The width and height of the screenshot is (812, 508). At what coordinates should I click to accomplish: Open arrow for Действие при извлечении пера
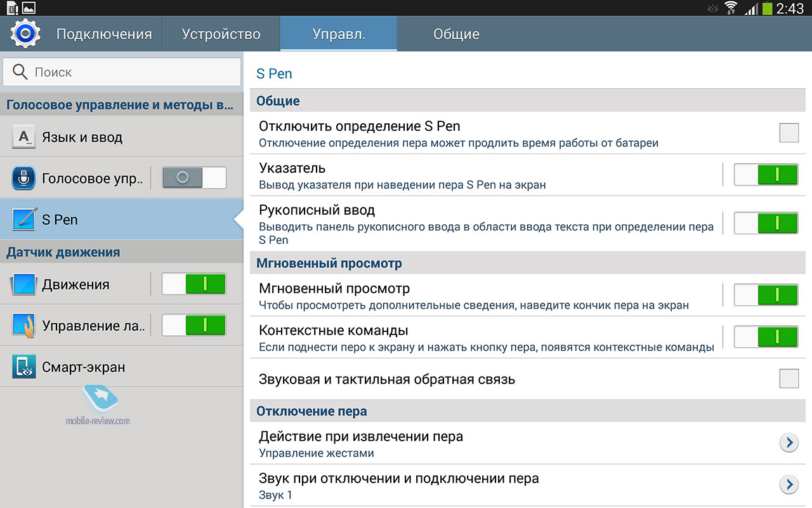click(x=789, y=443)
